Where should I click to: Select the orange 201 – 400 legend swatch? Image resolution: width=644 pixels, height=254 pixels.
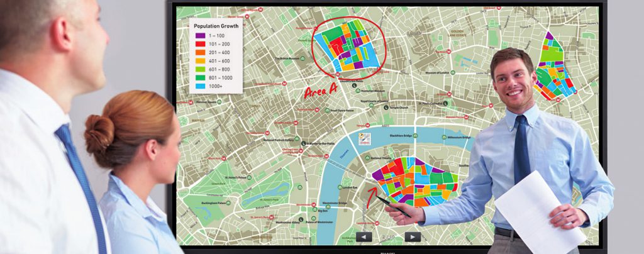click(x=200, y=53)
